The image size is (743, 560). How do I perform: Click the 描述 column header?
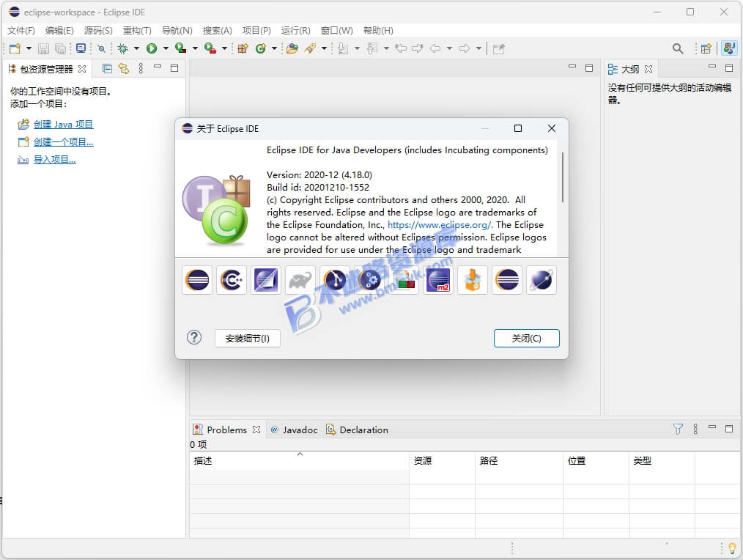click(299, 460)
